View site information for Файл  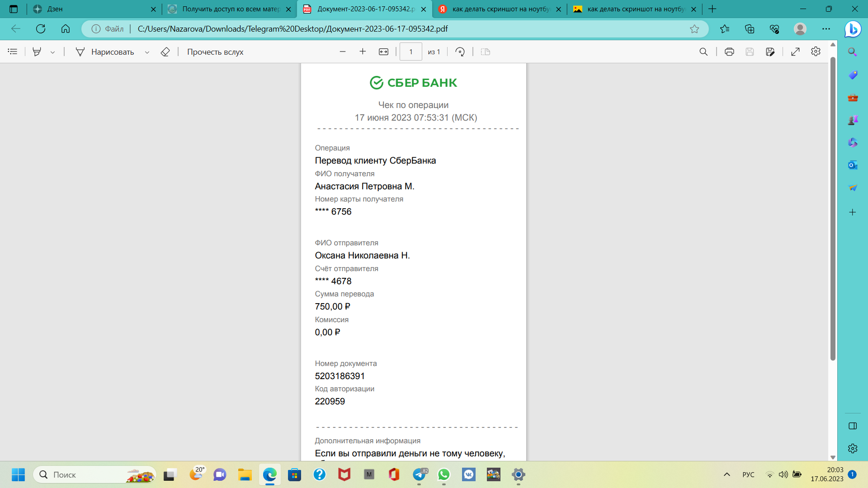coord(107,29)
